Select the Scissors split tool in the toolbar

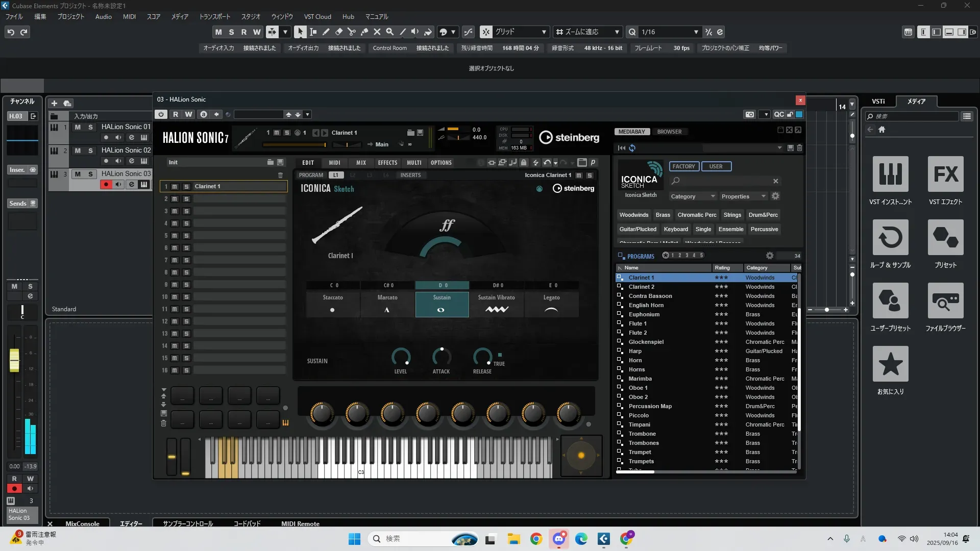(352, 32)
